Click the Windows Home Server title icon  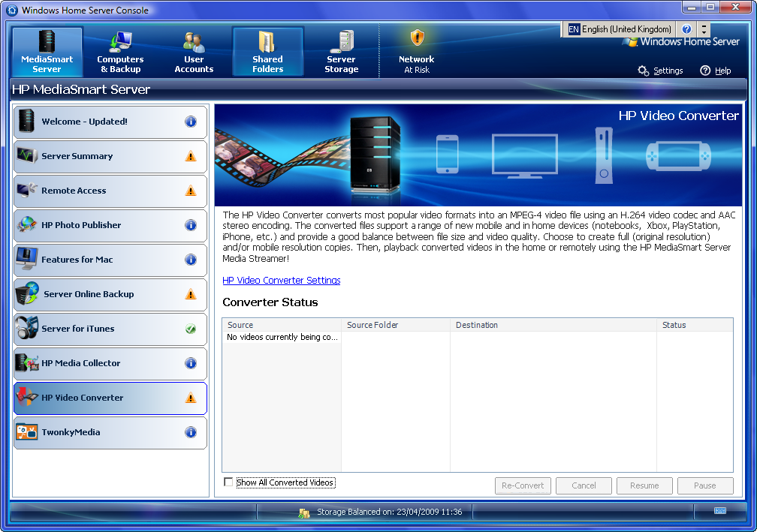tap(13, 10)
